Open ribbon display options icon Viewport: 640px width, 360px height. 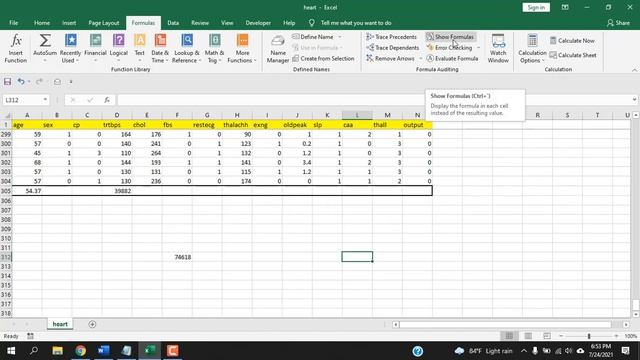click(x=565, y=7)
